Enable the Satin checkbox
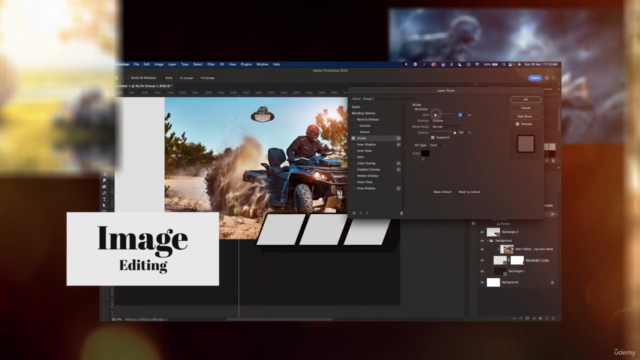The image size is (640, 360). 354,157
